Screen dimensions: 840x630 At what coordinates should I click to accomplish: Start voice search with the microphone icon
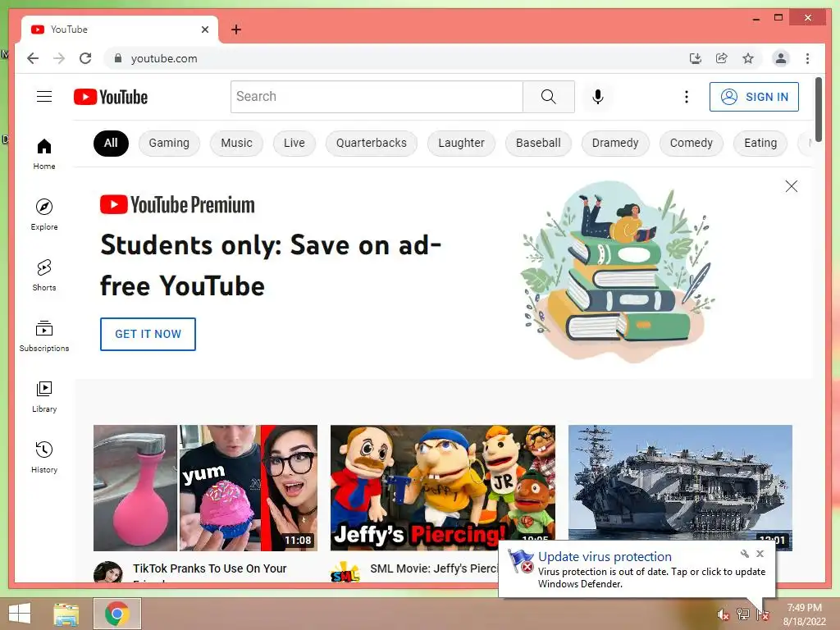598,97
